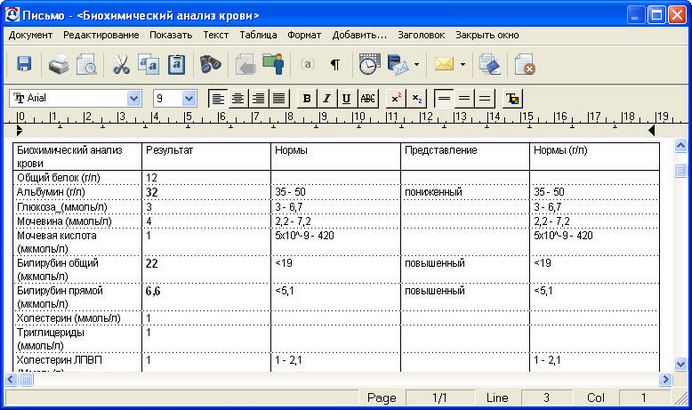Open dropdown arrow next to yellow envelope
The width and height of the screenshot is (692, 410).
coord(463,65)
